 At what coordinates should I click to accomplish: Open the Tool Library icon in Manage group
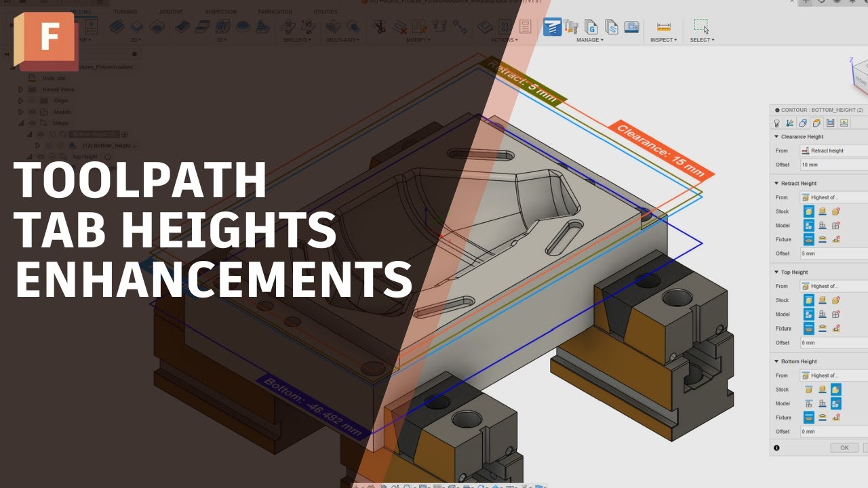[572, 27]
